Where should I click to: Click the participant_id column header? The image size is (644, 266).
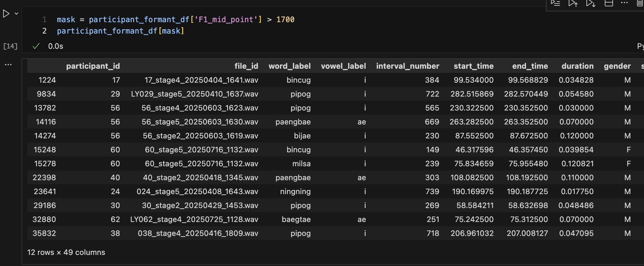pyautogui.click(x=93, y=66)
